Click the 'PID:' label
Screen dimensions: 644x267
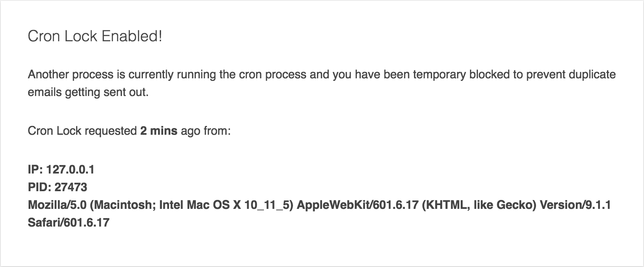click(x=40, y=187)
